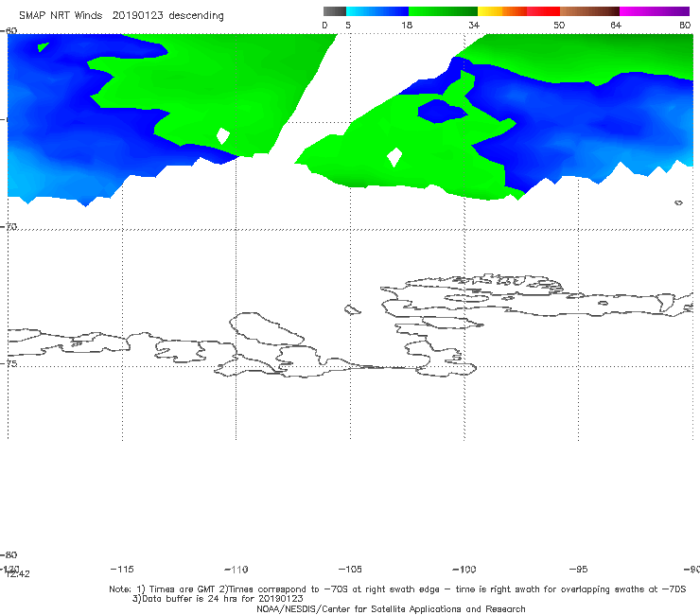700x615 pixels.
Task: Click the '-100' longitude axis label
Action: tap(464, 569)
